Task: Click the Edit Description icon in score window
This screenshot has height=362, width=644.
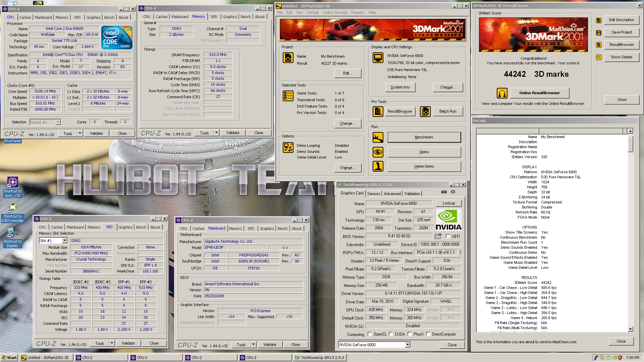Action: 599,20
